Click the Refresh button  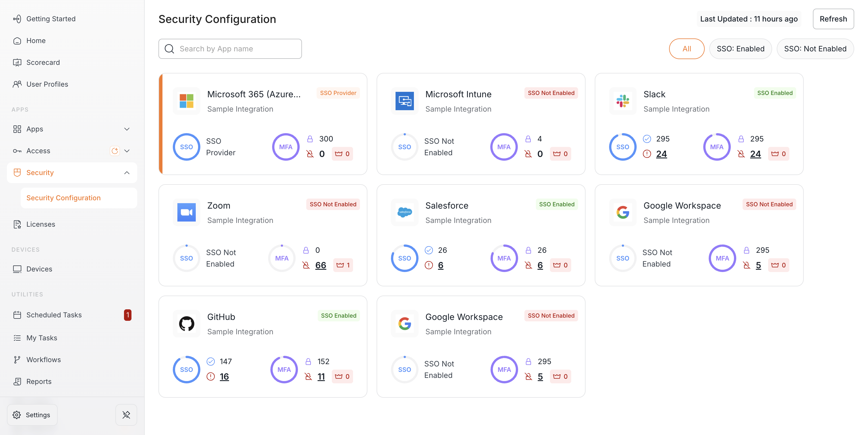pos(833,19)
